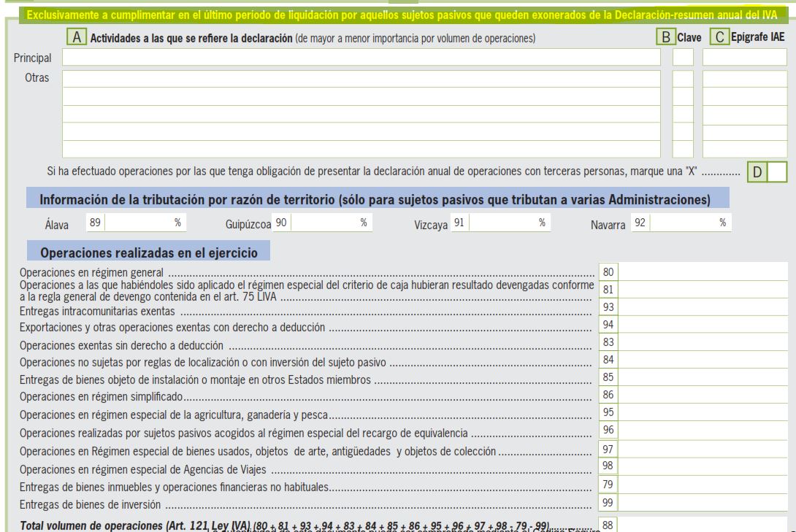The image size is (796, 532).
Task: Click field 81 criterio de caja operations
Action: pyautogui.click(x=703, y=290)
